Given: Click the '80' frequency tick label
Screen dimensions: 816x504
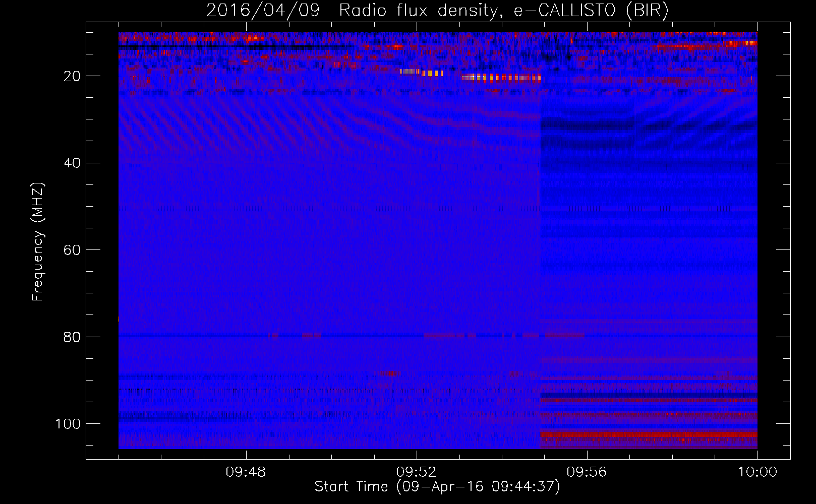Looking at the screenshot, I should [x=73, y=337].
